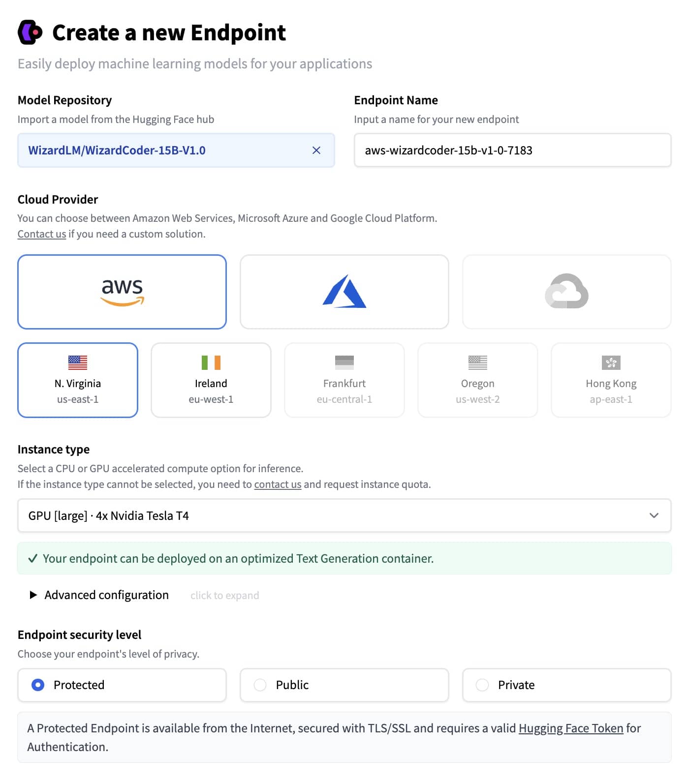This screenshot has height=784, width=688.
Task: Clear the selected WizardCoder model repository
Action: [316, 151]
